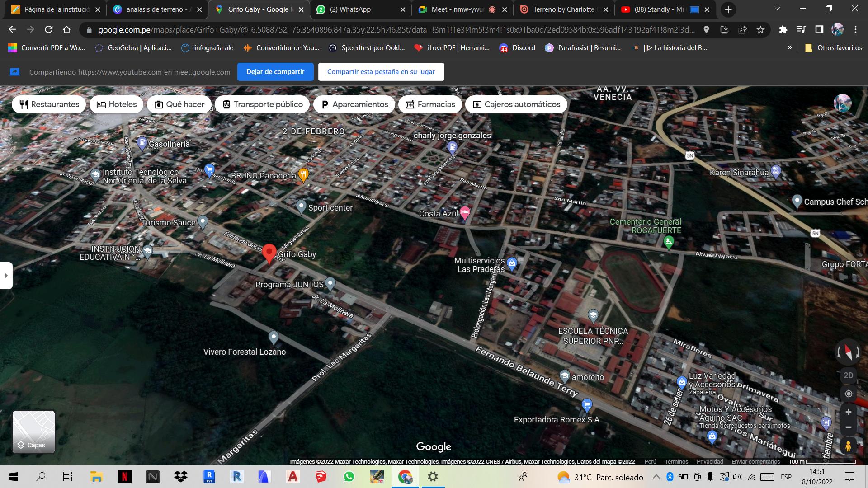Toggle Chrome side panel icon

(x=819, y=30)
